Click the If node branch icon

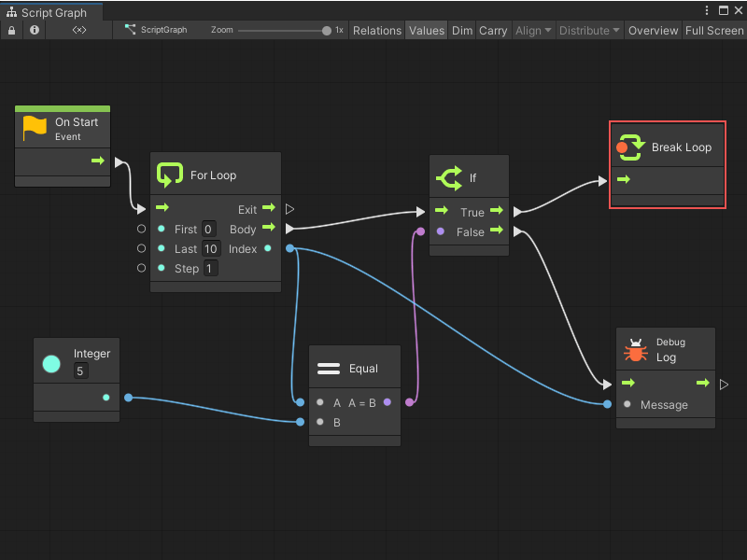(x=450, y=177)
